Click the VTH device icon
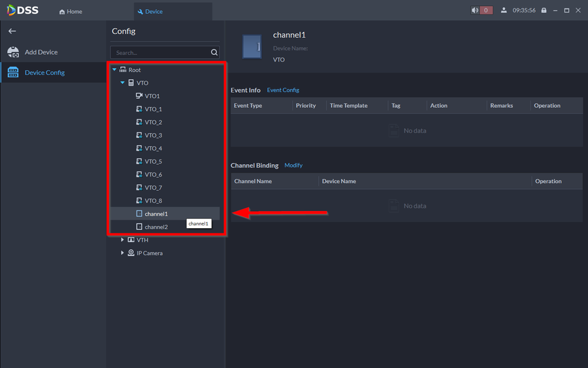 [x=131, y=240]
